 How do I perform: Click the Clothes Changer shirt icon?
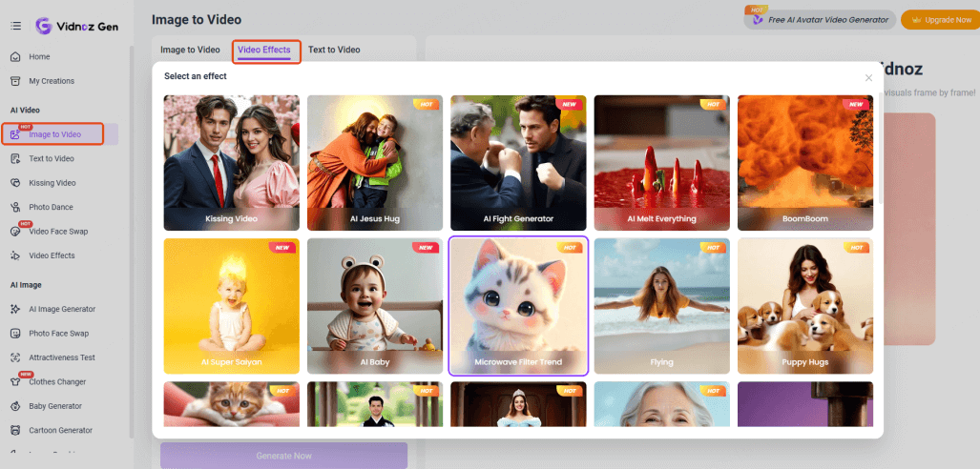[x=15, y=382]
